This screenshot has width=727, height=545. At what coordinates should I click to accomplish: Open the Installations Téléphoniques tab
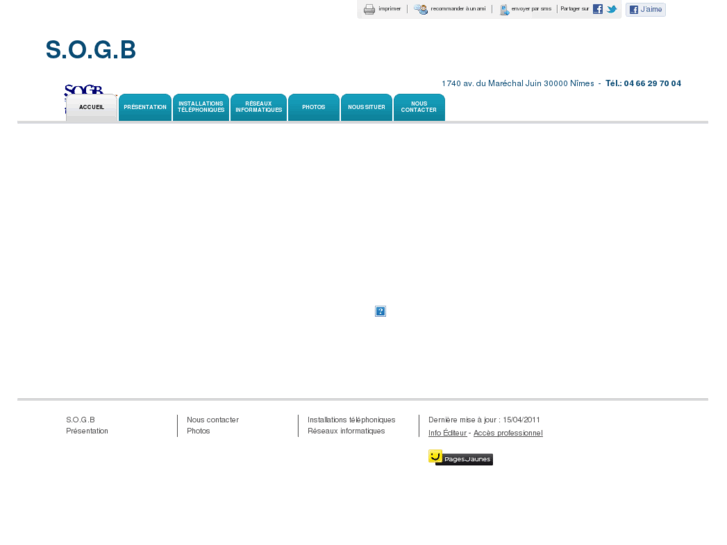[x=201, y=107]
